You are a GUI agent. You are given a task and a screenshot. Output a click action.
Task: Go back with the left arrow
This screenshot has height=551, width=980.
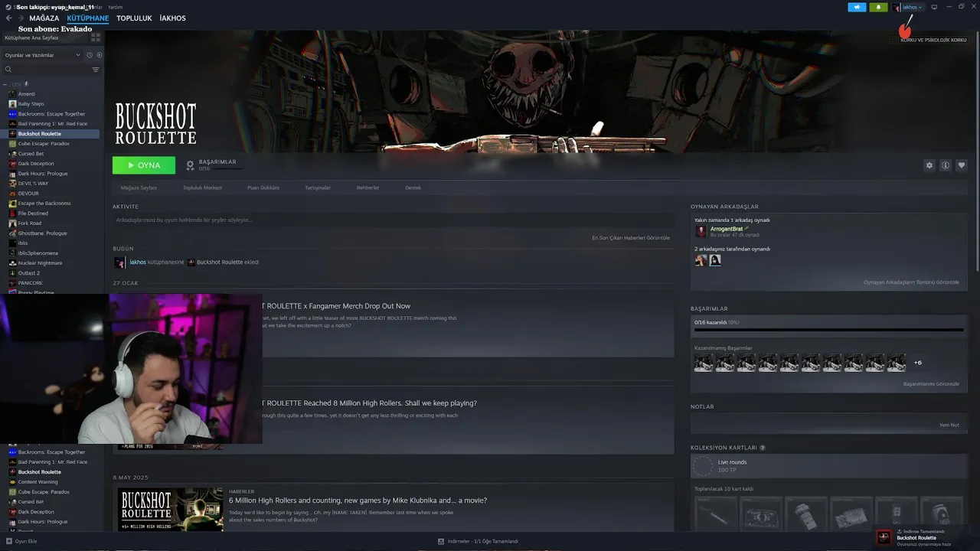[8, 18]
